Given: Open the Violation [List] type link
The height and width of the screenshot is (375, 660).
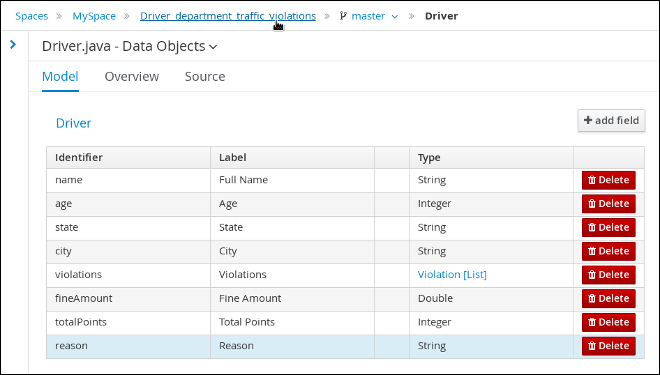Looking at the screenshot, I should 452,274.
